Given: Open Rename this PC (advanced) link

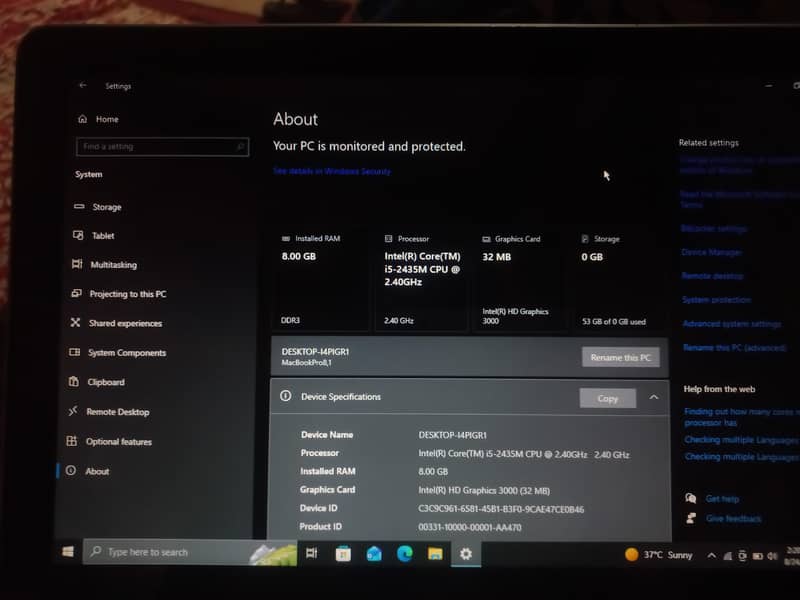Looking at the screenshot, I should (x=735, y=347).
